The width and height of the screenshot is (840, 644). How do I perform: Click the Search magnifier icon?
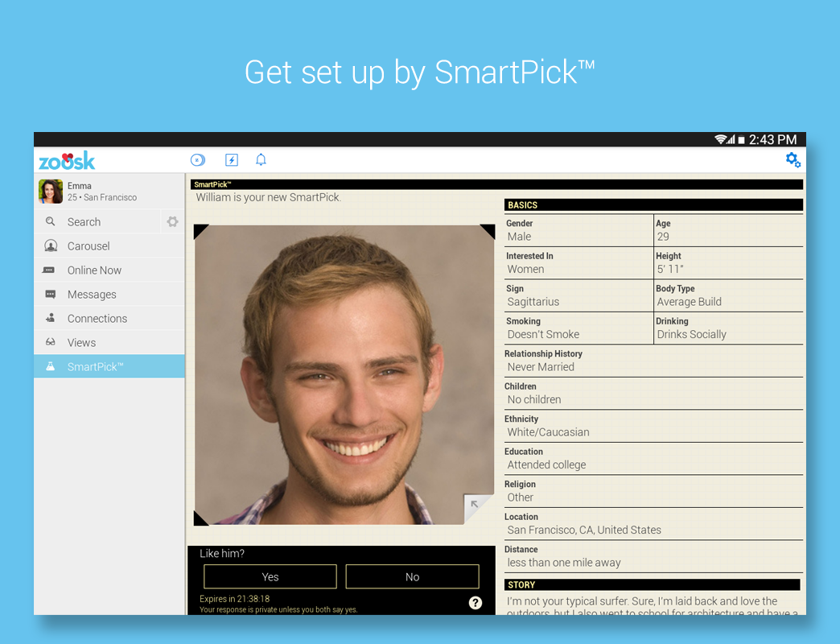[51, 221]
